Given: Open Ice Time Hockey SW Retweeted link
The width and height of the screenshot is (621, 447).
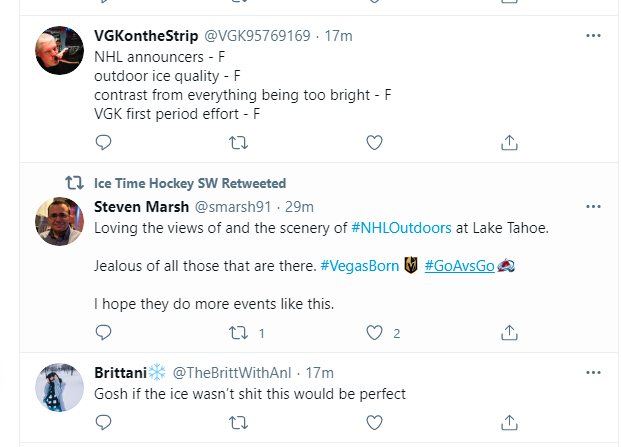Looking at the screenshot, I should point(189,183).
